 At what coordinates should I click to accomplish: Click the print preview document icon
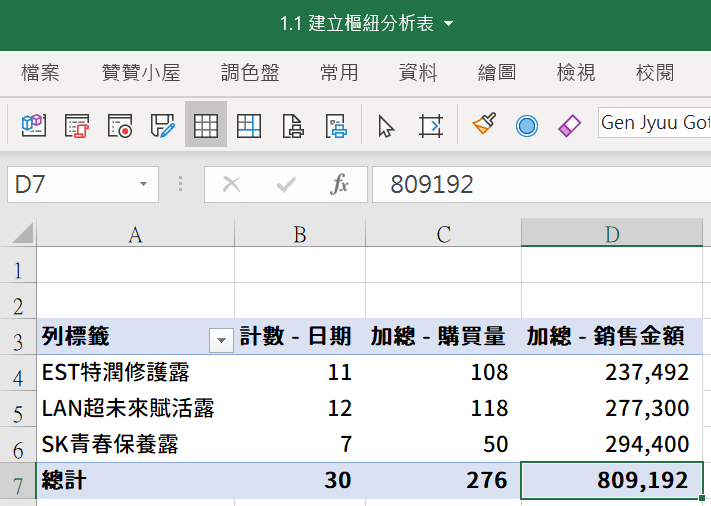(x=292, y=126)
